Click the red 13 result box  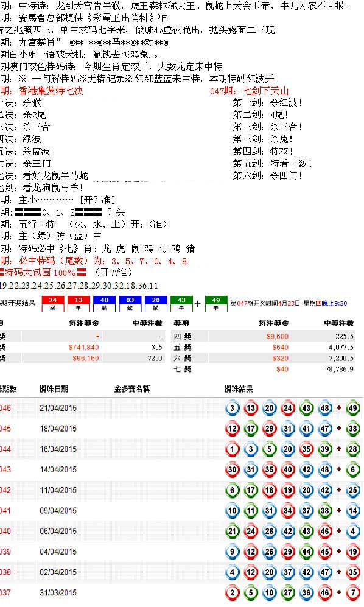(79, 303)
